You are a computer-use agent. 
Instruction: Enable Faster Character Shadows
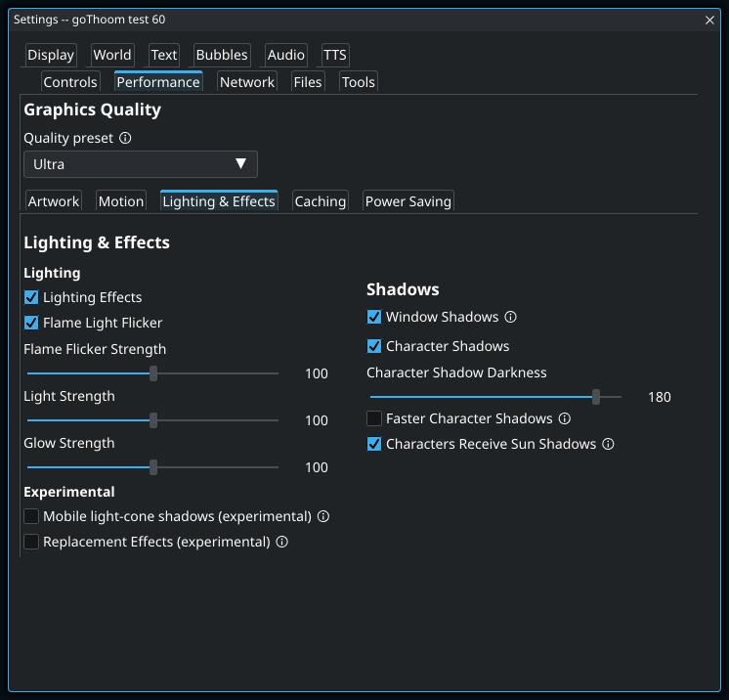[x=374, y=418]
